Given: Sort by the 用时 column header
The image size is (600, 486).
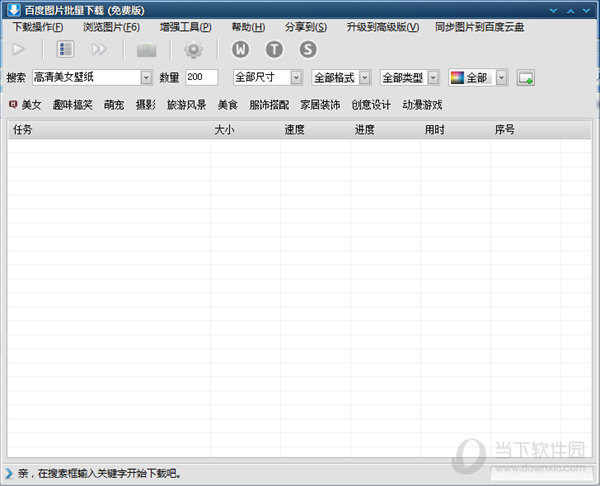Looking at the screenshot, I should (x=455, y=130).
